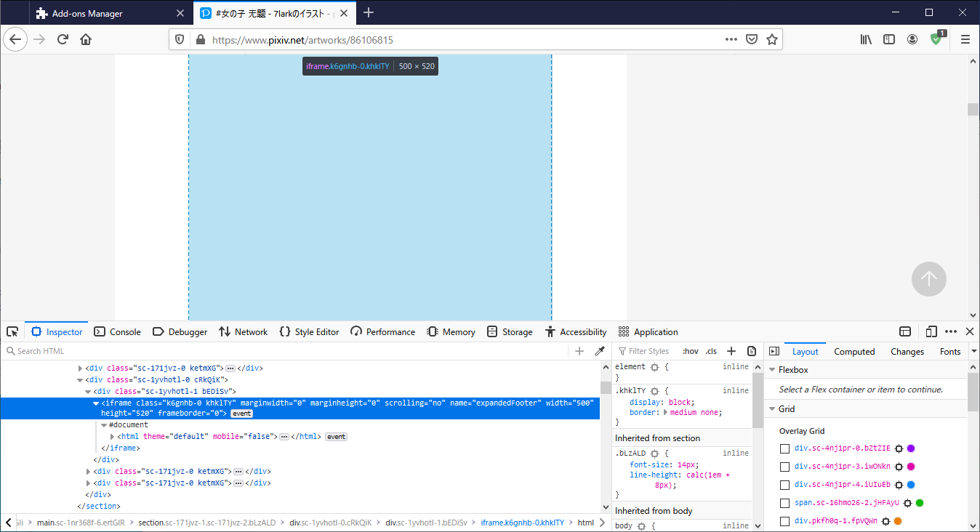Open Firefox Library icon in toolbar
The height and width of the screenshot is (532, 980).
866,39
